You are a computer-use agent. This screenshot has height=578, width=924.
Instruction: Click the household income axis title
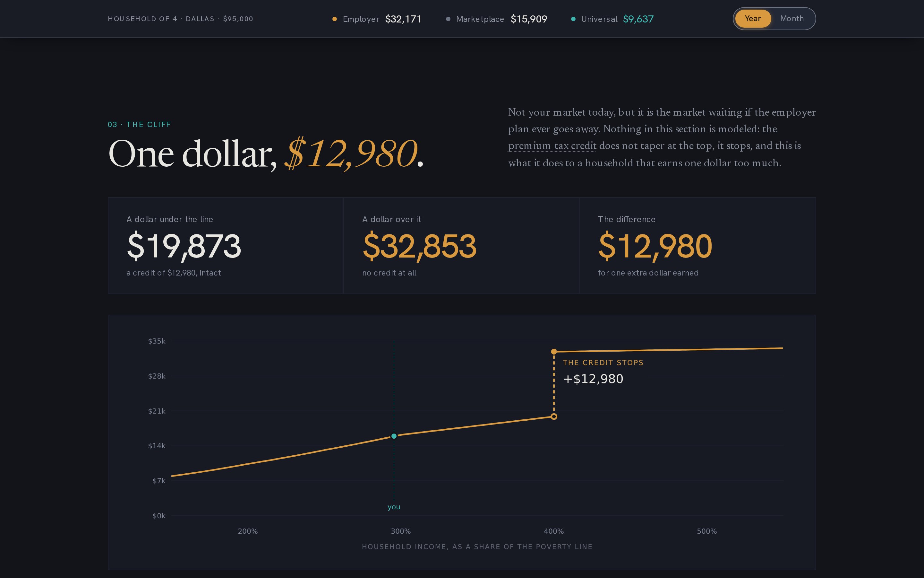tap(477, 547)
